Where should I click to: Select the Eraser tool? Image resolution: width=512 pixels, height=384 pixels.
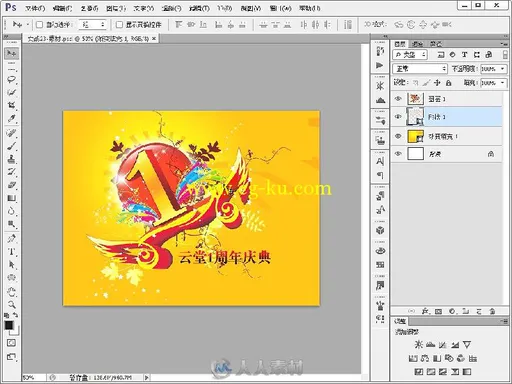point(11,185)
